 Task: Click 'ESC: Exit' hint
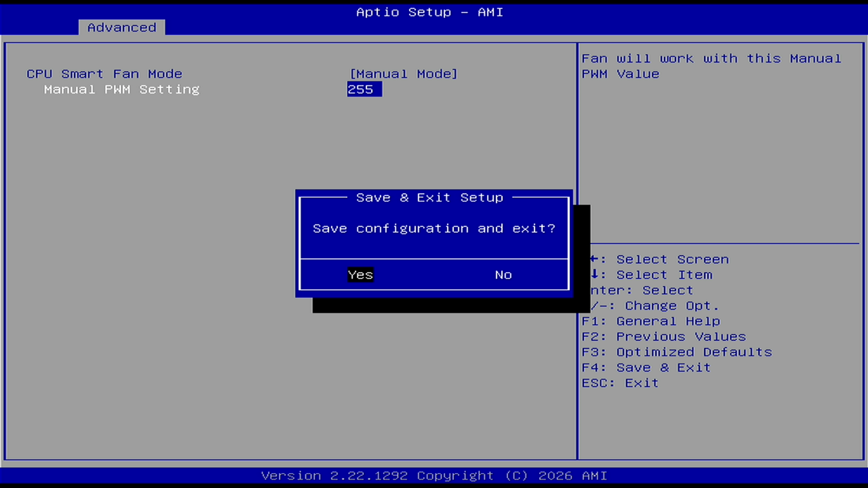[620, 383]
